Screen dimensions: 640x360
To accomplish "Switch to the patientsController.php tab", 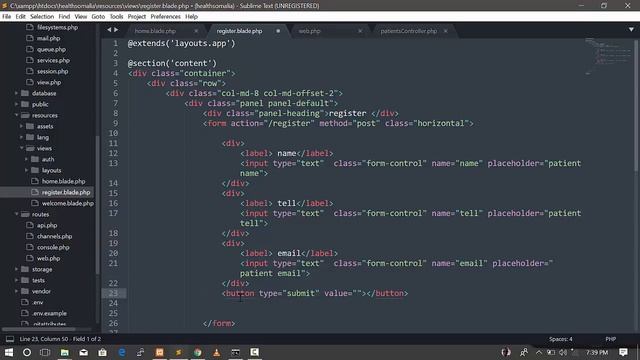I will click(409, 31).
